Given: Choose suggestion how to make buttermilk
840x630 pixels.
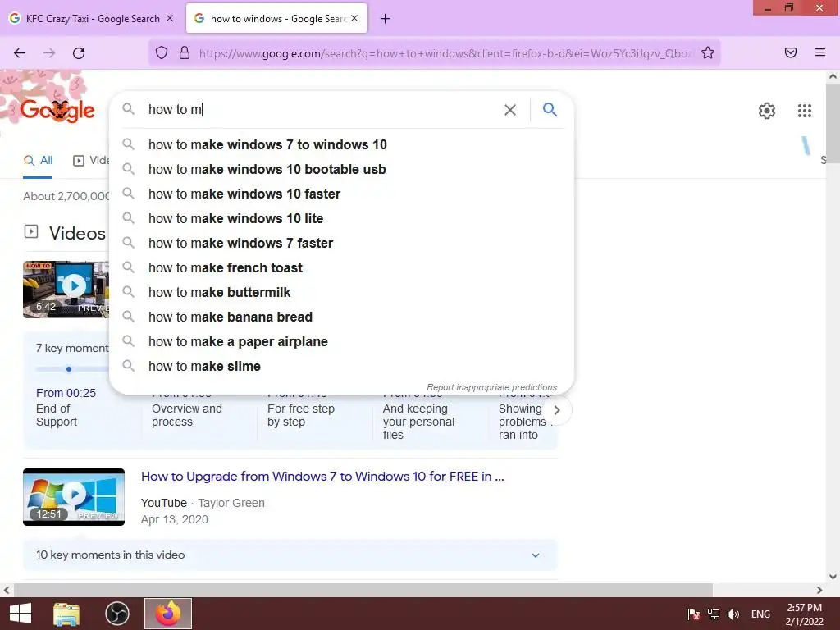Looking at the screenshot, I should pos(341,293).
